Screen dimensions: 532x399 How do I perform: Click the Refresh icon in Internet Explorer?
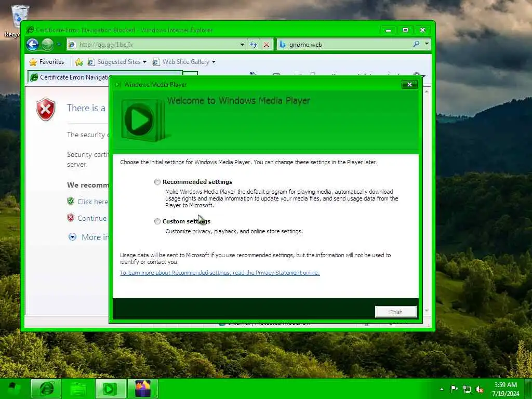point(254,45)
